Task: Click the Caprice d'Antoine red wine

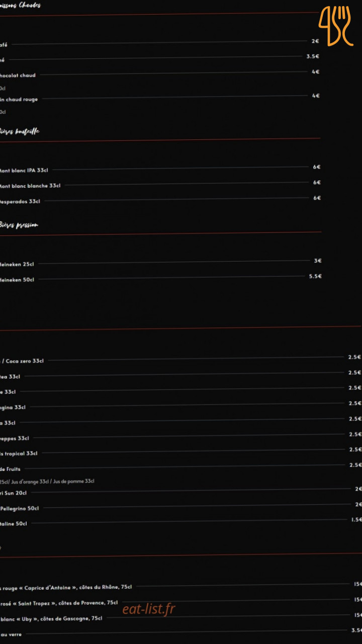Action: click(66, 587)
